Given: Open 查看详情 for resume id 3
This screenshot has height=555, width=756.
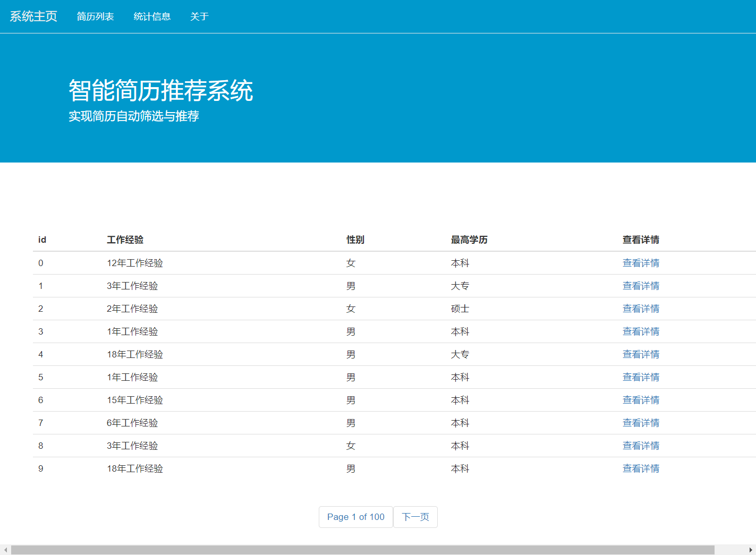Looking at the screenshot, I should coord(641,331).
